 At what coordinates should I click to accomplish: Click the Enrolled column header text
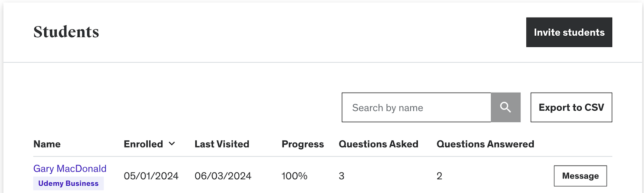pos(143,144)
